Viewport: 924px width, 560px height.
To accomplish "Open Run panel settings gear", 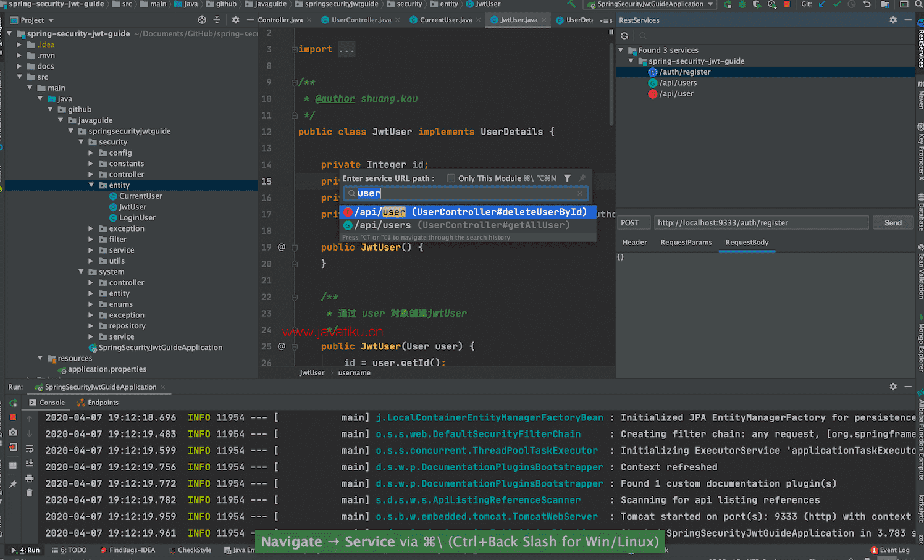I will pyautogui.click(x=893, y=387).
